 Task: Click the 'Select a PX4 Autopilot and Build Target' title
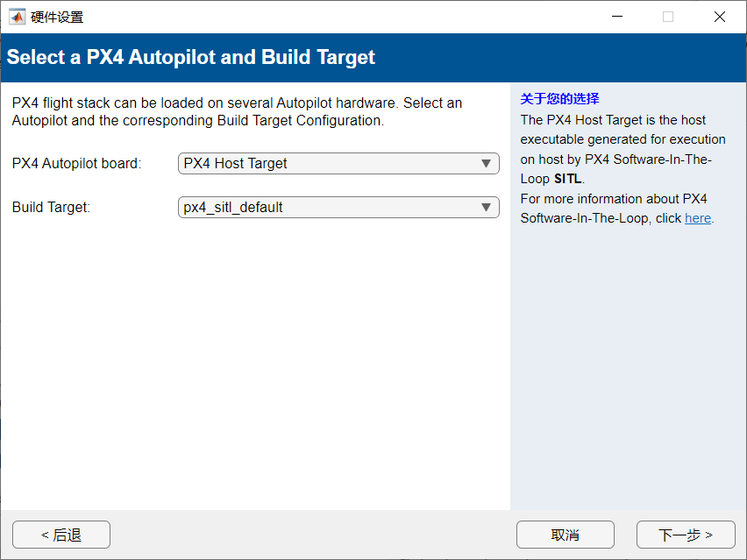click(x=190, y=57)
